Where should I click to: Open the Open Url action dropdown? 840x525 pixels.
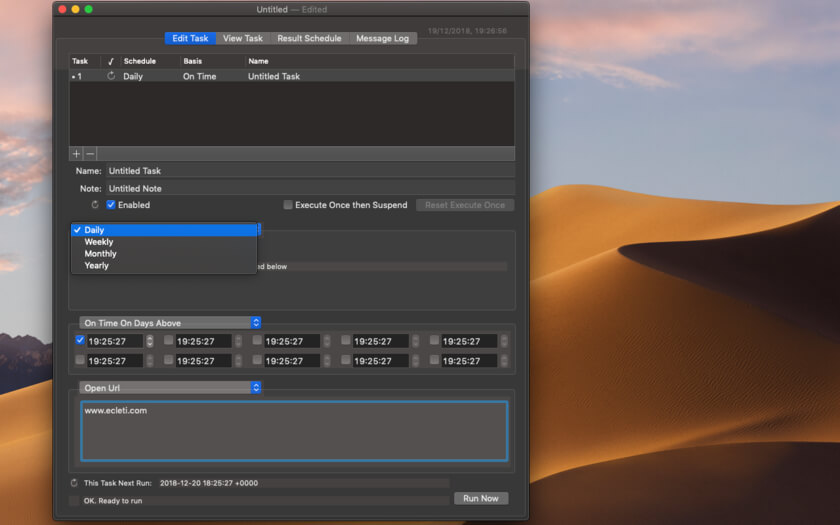click(x=170, y=387)
